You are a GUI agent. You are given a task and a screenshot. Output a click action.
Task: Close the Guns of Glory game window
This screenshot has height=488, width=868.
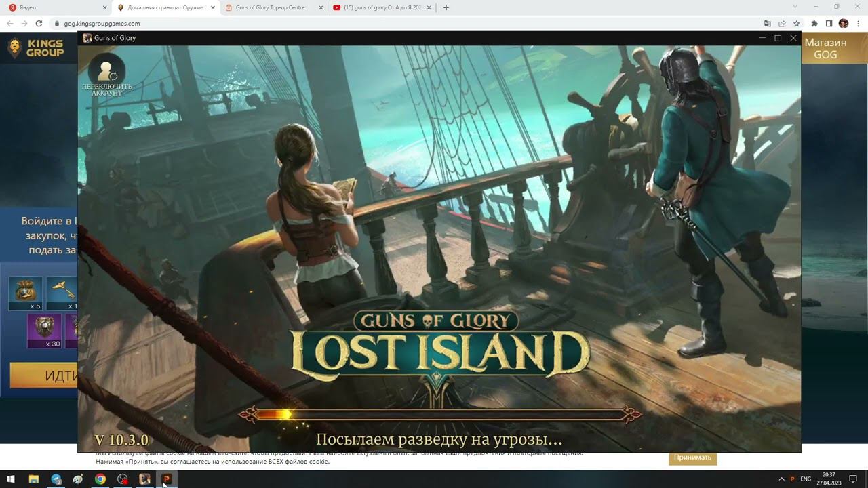coord(793,38)
